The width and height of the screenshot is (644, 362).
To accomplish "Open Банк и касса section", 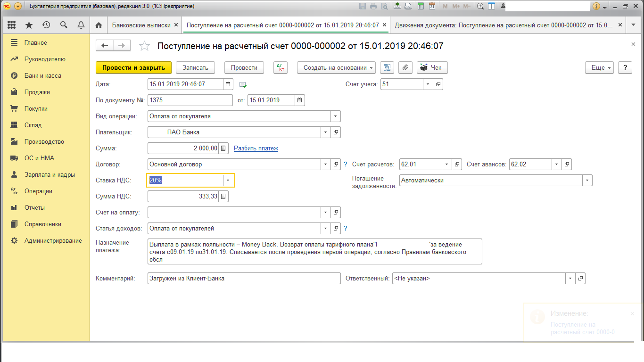I will point(42,76).
